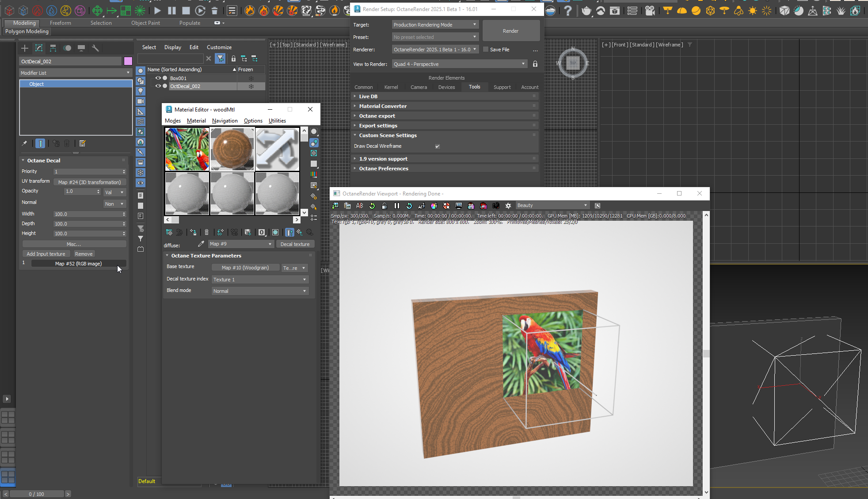
Task: Open the Beauty render pass dropdown
Action: tap(552, 205)
